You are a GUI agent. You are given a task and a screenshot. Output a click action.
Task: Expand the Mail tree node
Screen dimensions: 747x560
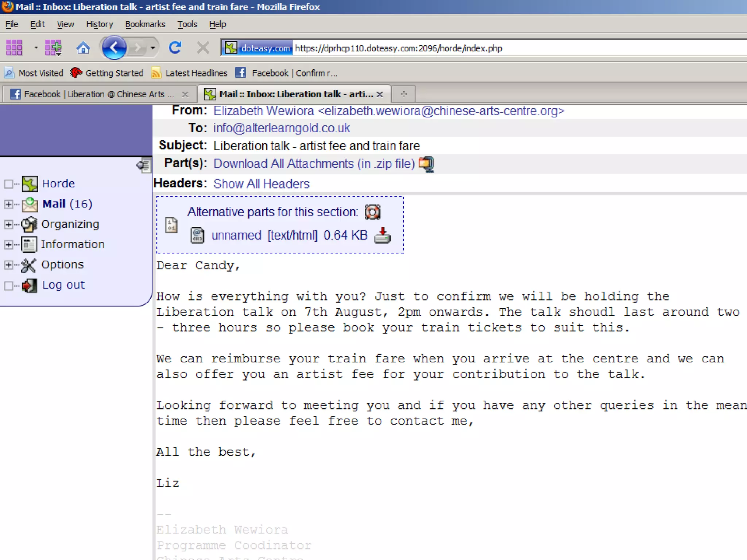[x=8, y=204]
